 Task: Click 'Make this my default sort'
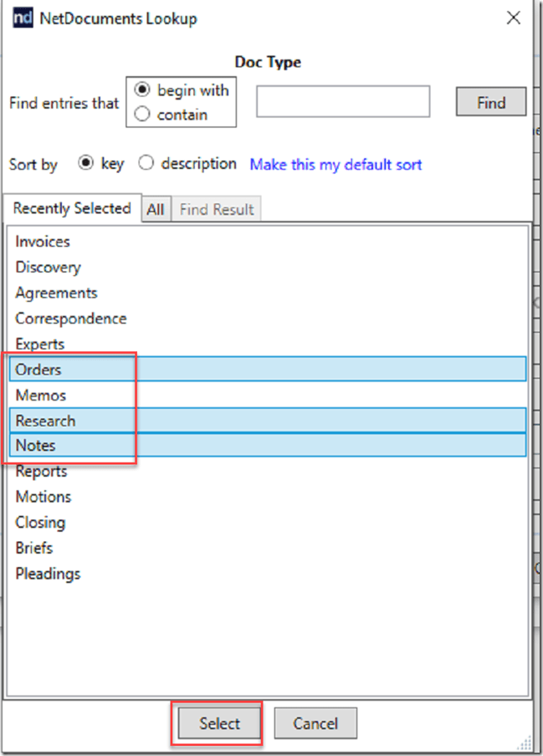click(x=335, y=165)
